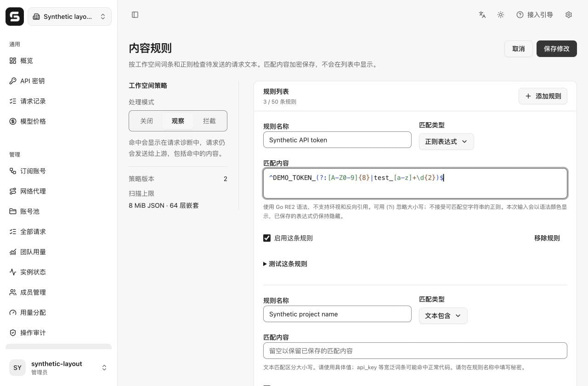Viewport: 588px width, 386px height.
Task: Click the API 密钥 key icon
Action: pyautogui.click(x=13, y=81)
